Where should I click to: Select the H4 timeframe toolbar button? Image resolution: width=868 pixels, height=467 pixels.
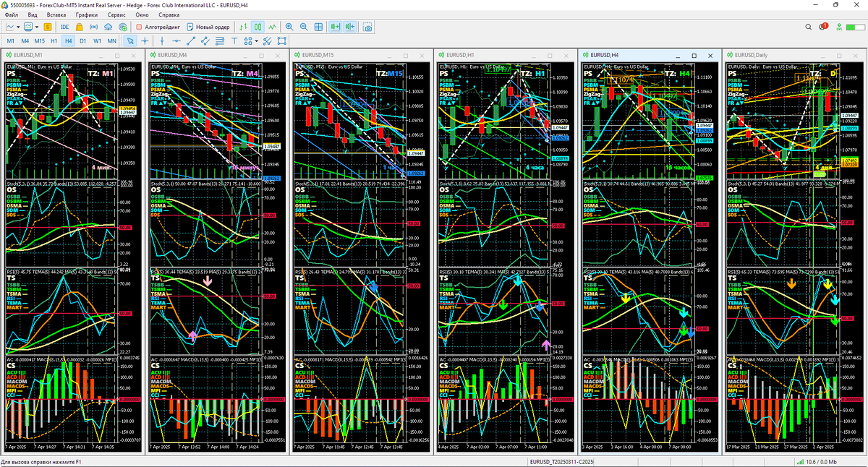click(69, 41)
